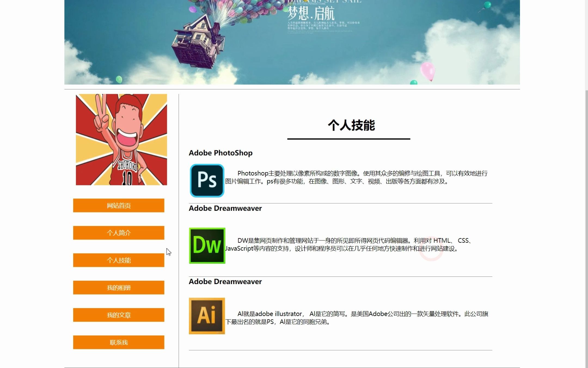588x368 pixels.
Task: Open the 个人简介 navigation button
Action: pyautogui.click(x=118, y=233)
